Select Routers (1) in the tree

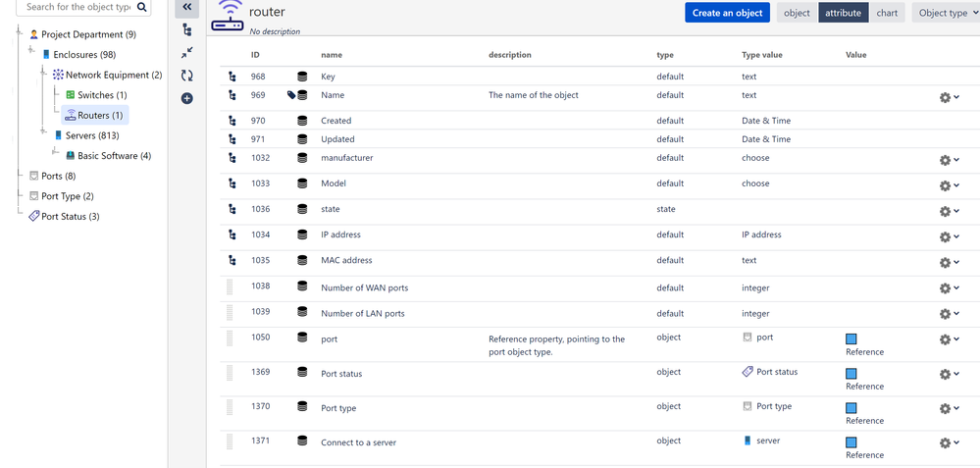(x=95, y=115)
